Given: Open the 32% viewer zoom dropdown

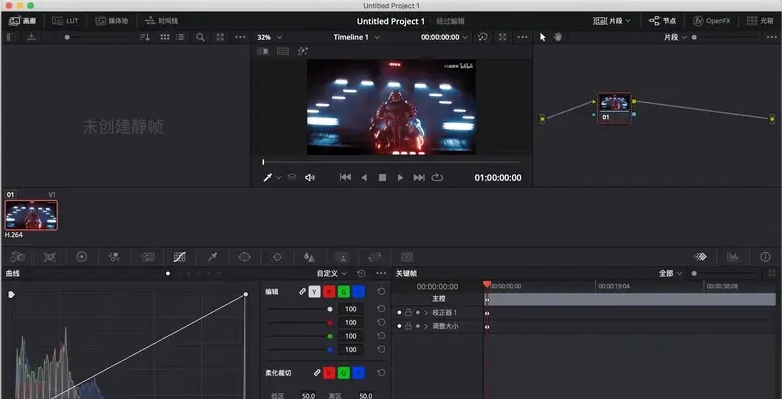Looking at the screenshot, I should pos(269,37).
